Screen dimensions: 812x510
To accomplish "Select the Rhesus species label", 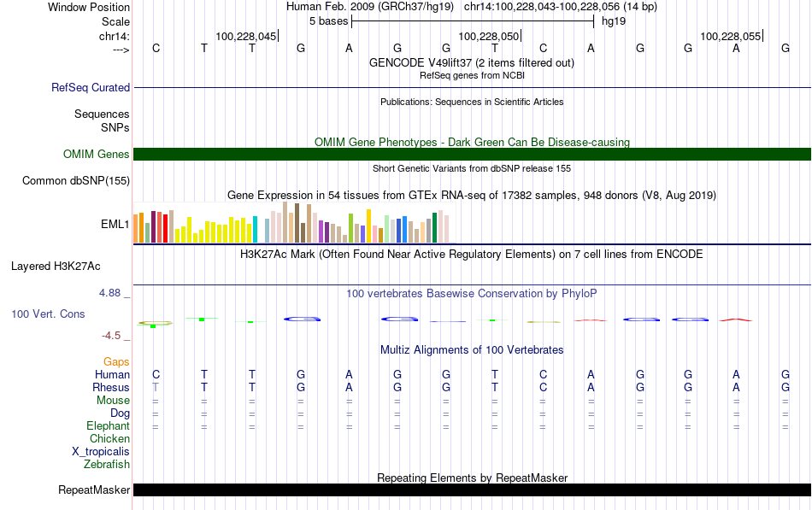I will 111,387.
